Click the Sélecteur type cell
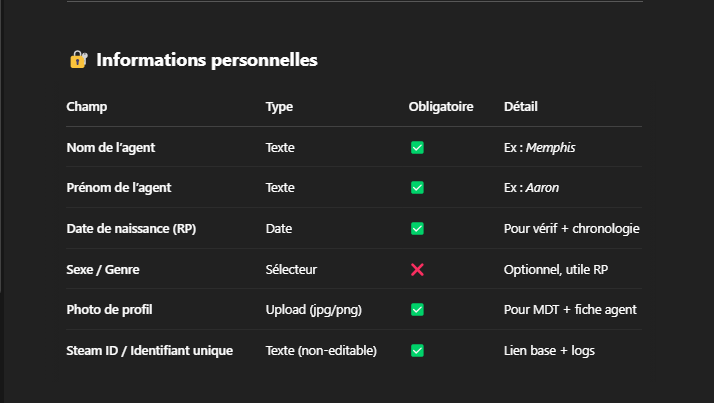 (x=291, y=269)
